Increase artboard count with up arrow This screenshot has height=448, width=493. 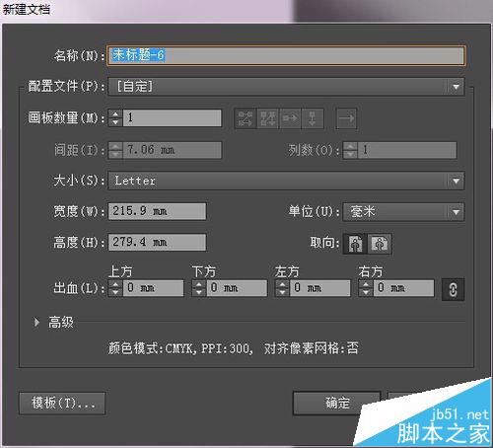pyautogui.click(x=115, y=113)
